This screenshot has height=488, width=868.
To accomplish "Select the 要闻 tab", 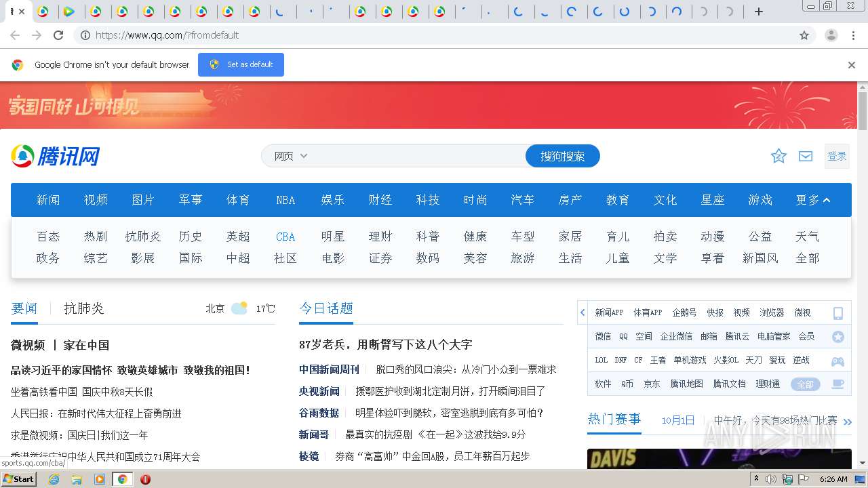I will coord(24,308).
